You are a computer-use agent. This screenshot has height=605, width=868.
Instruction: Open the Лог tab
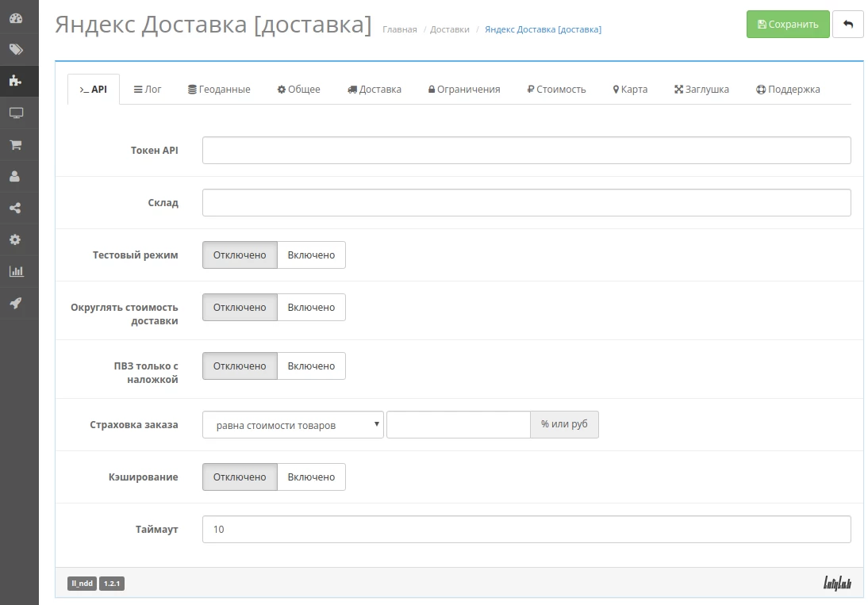[x=148, y=89]
